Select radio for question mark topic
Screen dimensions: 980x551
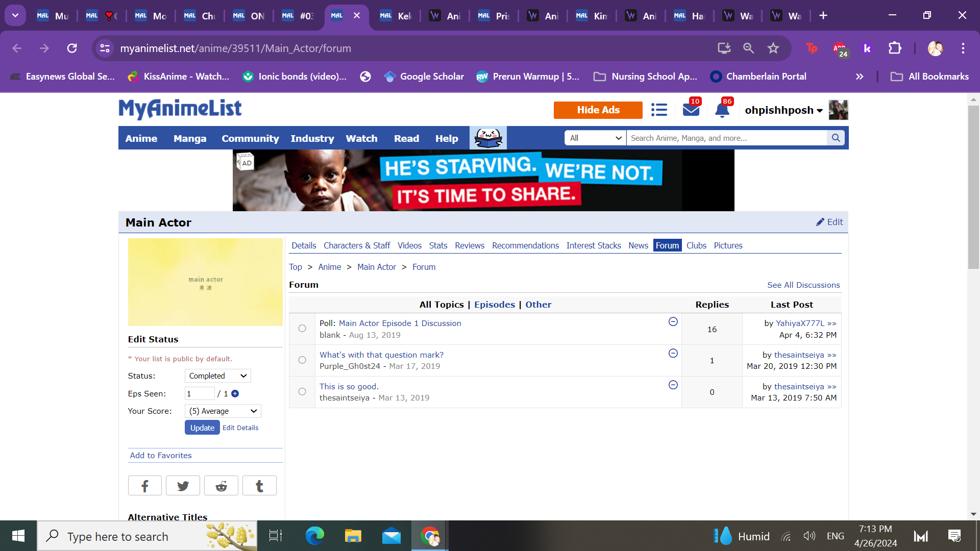pos(302,360)
